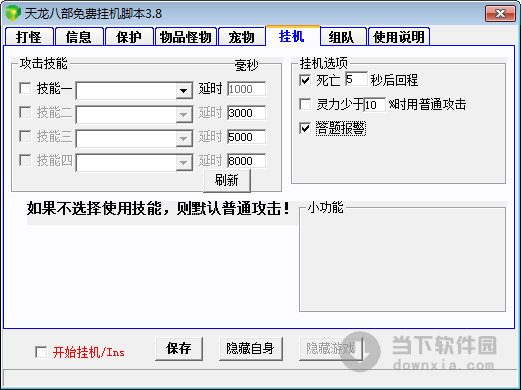Open the 宠物 tab
Viewport: 521px width, 390px height.
[242, 37]
